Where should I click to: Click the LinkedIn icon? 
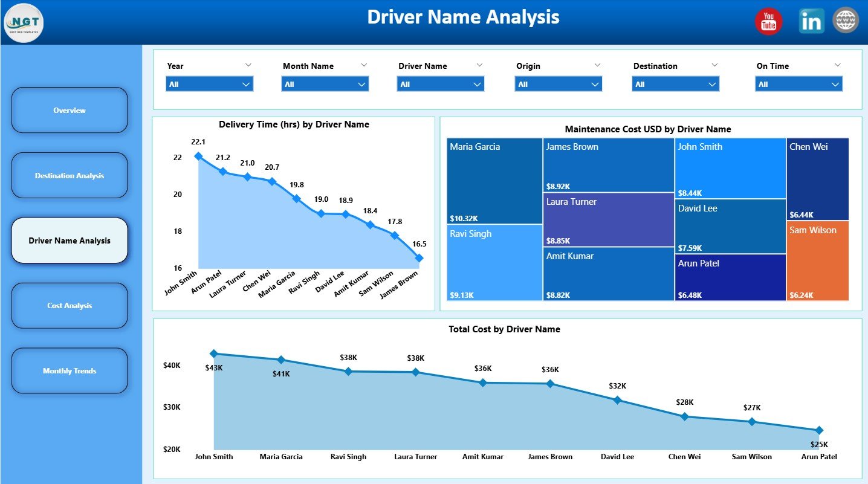[811, 21]
